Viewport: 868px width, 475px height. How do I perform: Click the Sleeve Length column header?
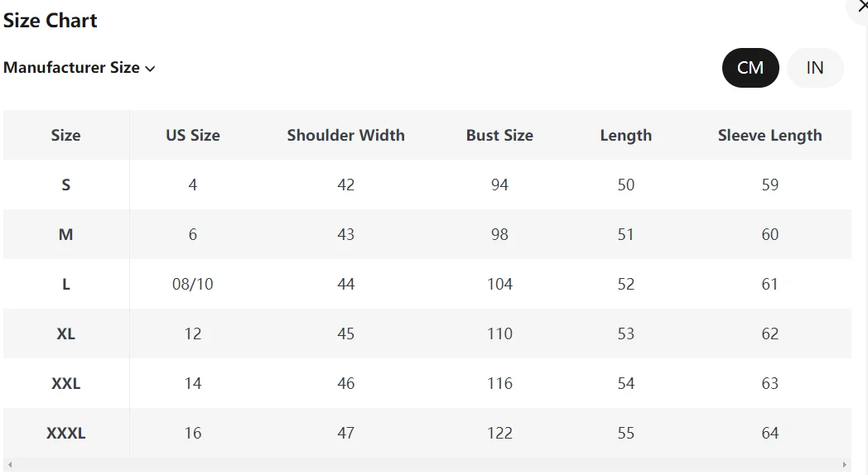769,135
